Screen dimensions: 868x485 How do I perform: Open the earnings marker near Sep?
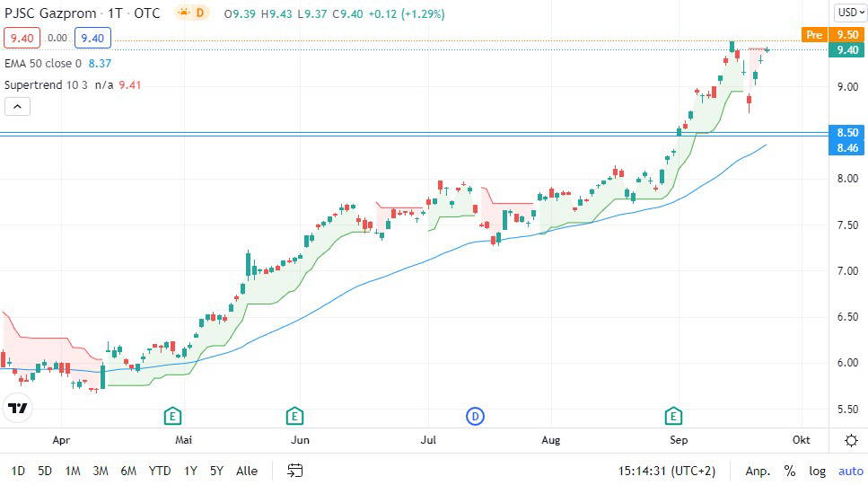[x=673, y=416]
